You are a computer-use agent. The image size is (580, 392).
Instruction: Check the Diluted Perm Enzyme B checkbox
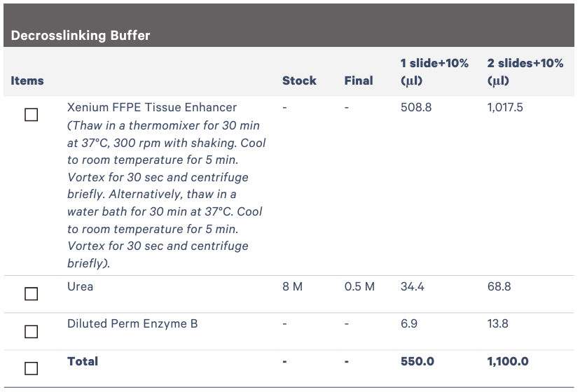(x=31, y=332)
